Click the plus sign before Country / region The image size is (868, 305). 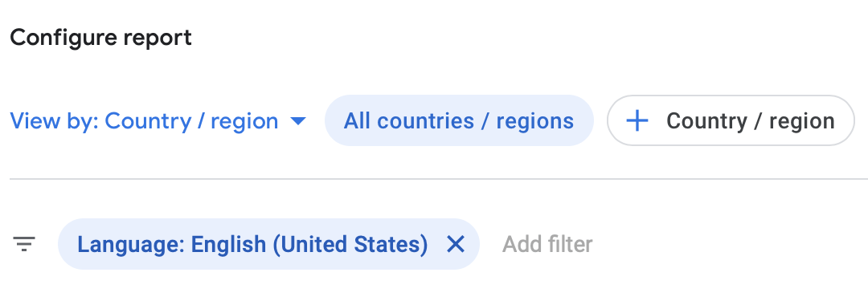[637, 120]
